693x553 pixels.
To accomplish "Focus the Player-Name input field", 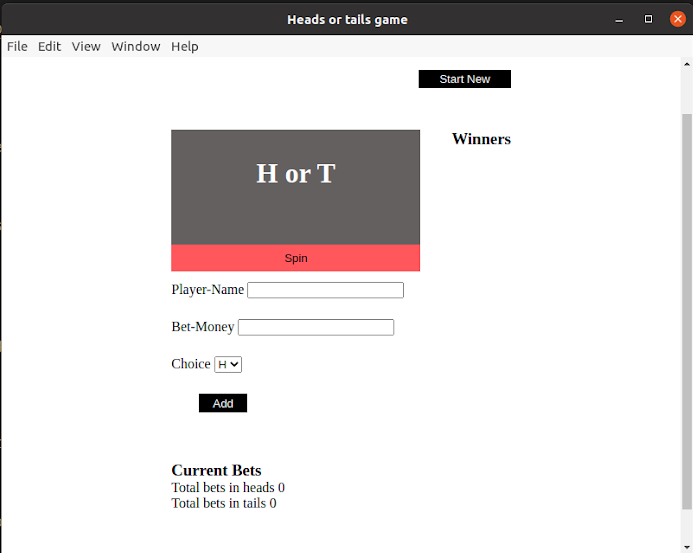I will coord(325,290).
